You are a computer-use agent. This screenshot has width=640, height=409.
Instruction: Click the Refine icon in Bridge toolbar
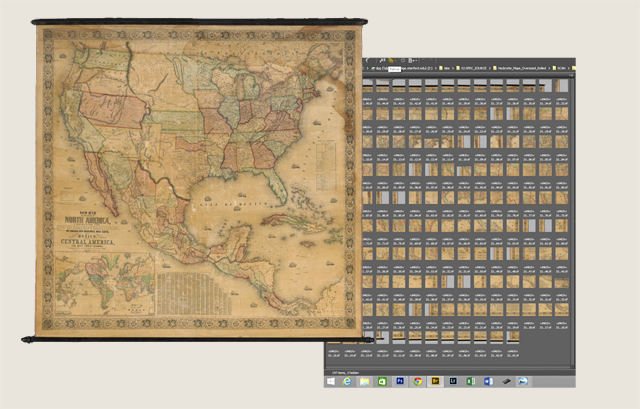coord(392,61)
